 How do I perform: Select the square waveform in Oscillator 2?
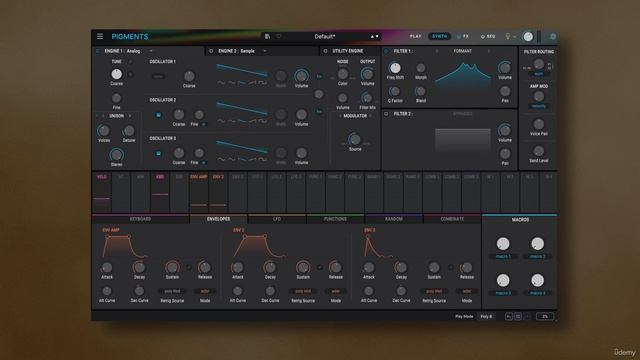pyautogui.click(x=262, y=121)
